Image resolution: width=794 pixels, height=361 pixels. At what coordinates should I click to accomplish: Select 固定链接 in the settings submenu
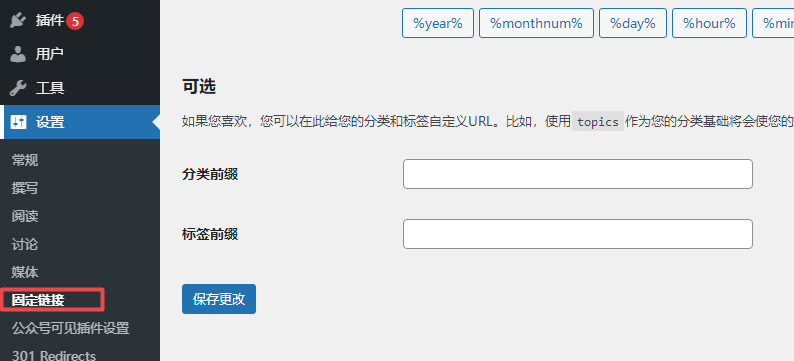(x=38, y=300)
